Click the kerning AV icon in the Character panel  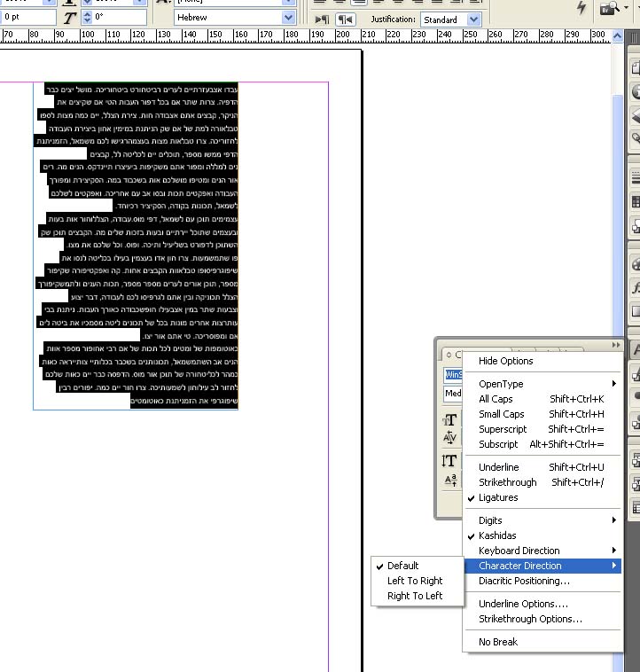point(449,438)
